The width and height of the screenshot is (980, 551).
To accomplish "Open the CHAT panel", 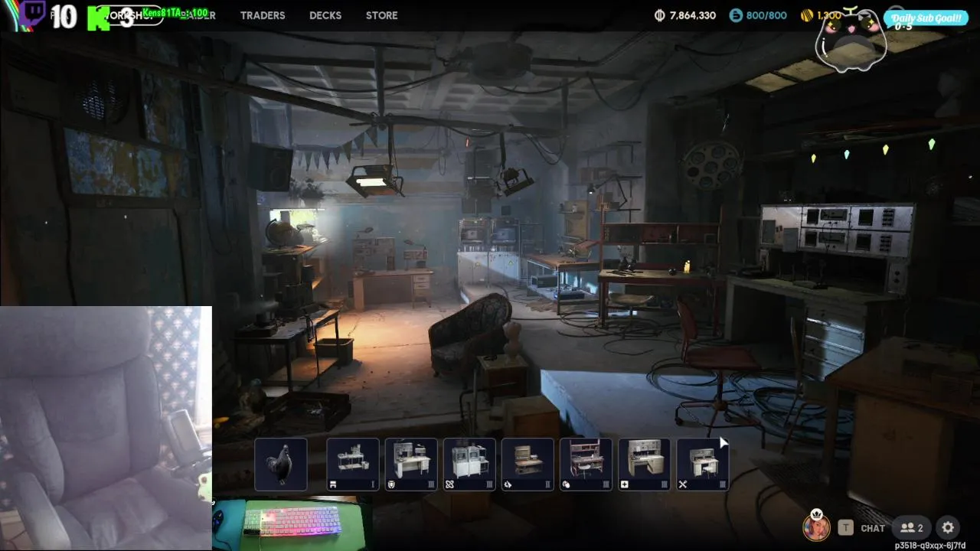I will pos(873,528).
